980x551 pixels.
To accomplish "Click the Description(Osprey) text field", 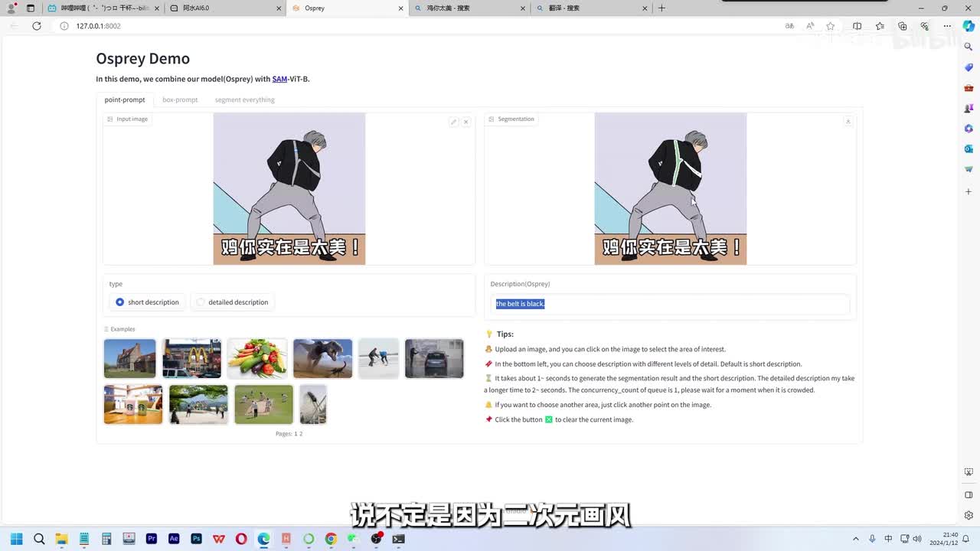I will 670,304.
